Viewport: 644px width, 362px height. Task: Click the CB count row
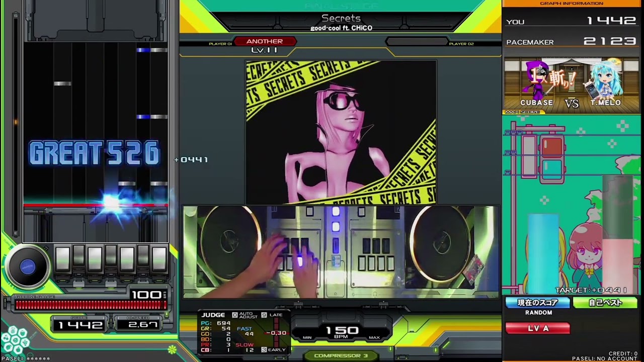[x=216, y=350]
